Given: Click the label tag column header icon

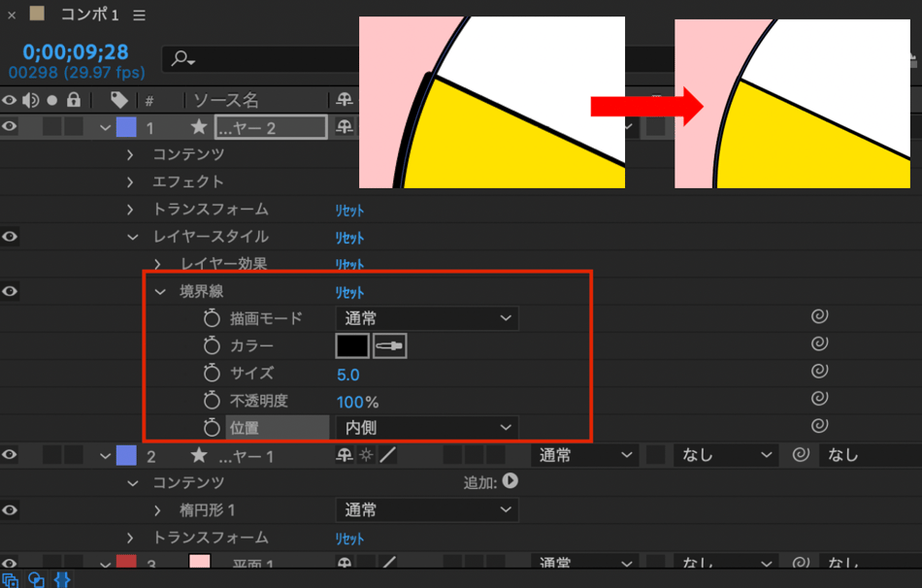Looking at the screenshot, I should click(x=119, y=101).
